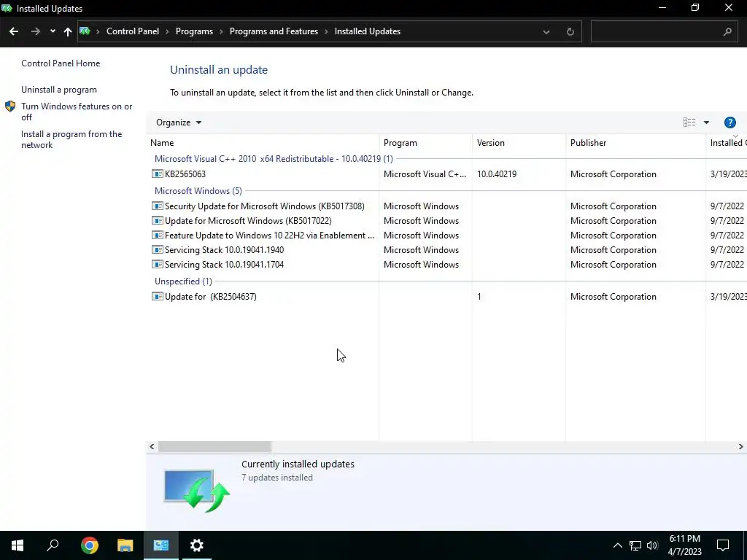The image size is (747, 560).
Task: Open the Organize dropdown menu
Action: 179,122
